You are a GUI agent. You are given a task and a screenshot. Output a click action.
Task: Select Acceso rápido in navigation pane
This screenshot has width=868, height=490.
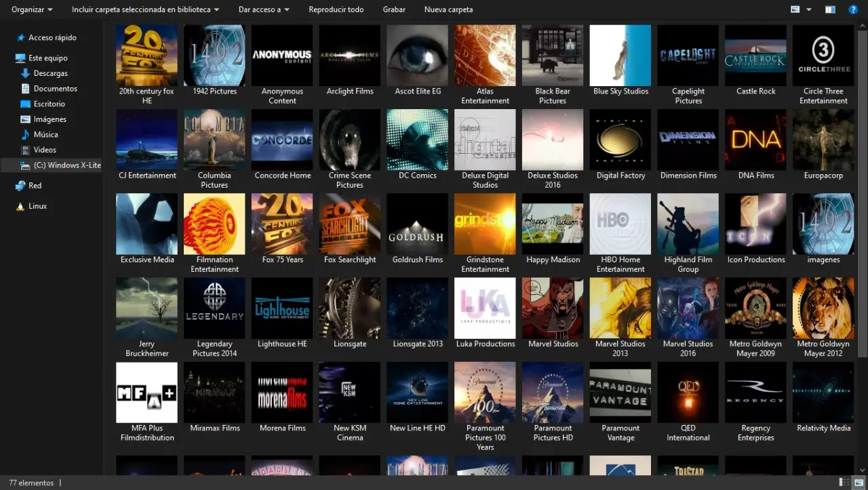tap(52, 38)
